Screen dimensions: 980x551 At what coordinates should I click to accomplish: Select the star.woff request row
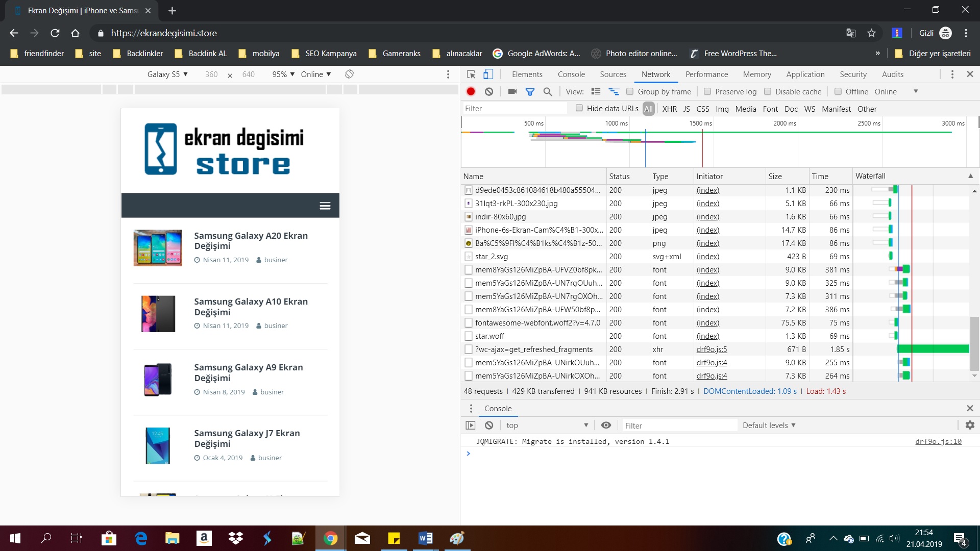pyautogui.click(x=715, y=336)
